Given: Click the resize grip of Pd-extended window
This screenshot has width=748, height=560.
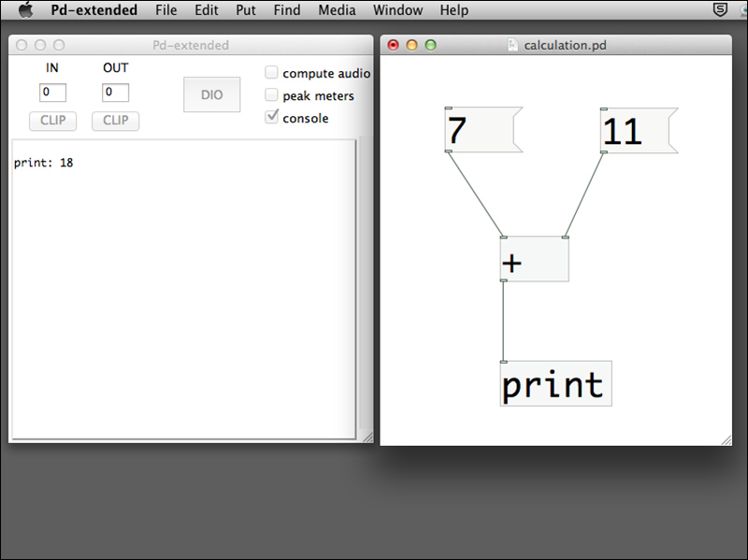Looking at the screenshot, I should pyautogui.click(x=367, y=438).
